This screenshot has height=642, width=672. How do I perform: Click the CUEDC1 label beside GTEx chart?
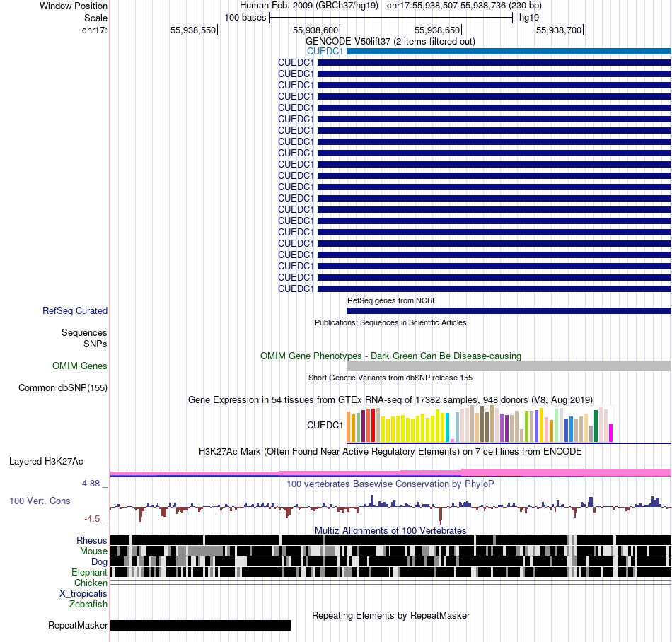(x=325, y=425)
